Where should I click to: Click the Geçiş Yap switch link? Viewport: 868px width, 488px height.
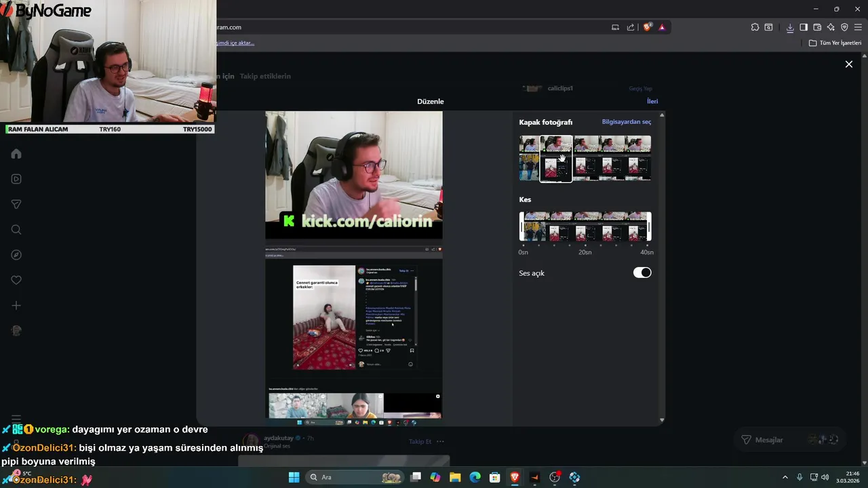click(x=640, y=89)
